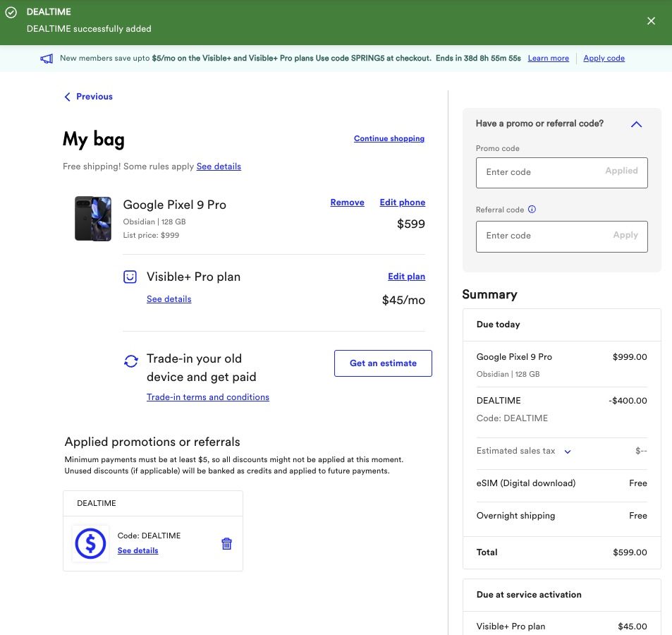Screen dimensions: 672x635
Task: Open Trade-in terms and conditions link
Action: (x=208, y=397)
